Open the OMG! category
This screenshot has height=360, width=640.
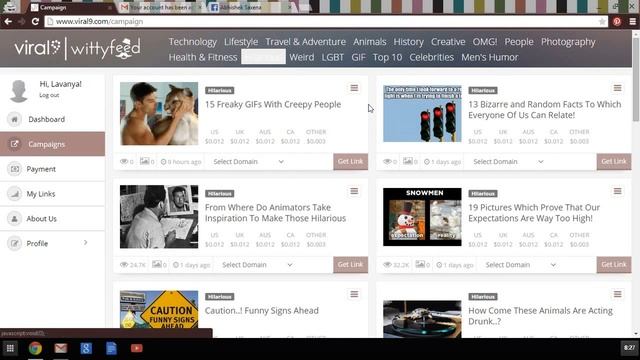click(484, 42)
